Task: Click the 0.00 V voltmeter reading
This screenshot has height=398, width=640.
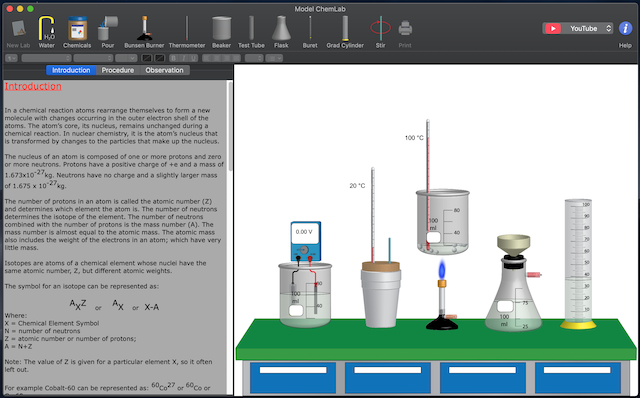Action: pos(304,232)
